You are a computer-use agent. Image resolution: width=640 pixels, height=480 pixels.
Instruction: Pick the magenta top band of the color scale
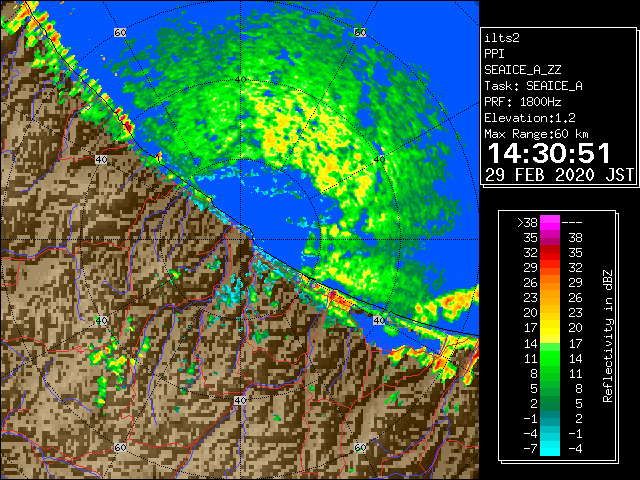pos(550,223)
